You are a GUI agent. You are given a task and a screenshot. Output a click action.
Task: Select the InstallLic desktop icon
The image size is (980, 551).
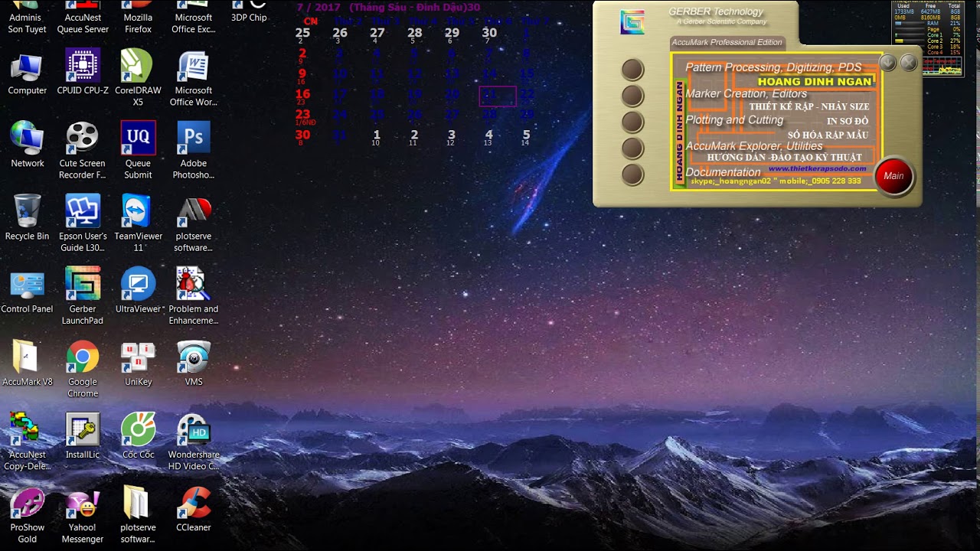click(83, 436)
